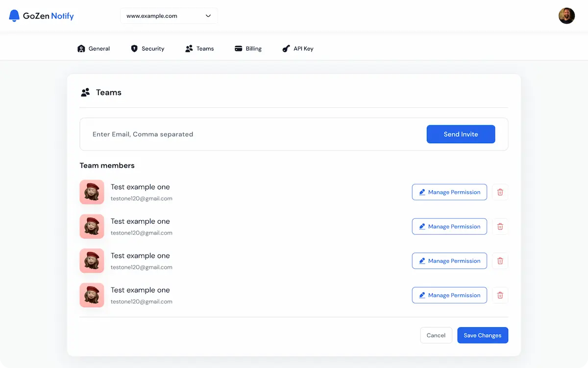Click Cancel to discard changes
This screenshot has width=588, height=368.
click(x=436, y=335)
